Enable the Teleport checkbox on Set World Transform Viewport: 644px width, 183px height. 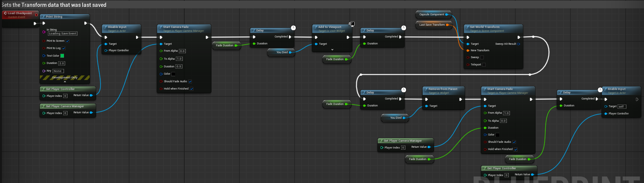[x=484, y=65]
